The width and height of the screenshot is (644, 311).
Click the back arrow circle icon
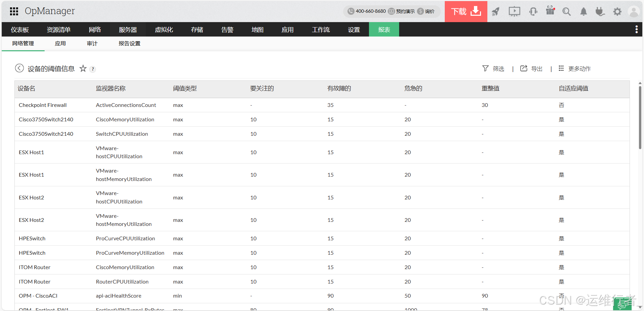tap(19, 68)
